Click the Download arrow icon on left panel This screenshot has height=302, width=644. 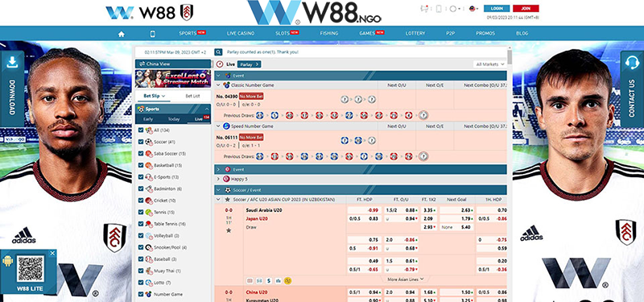pyautogui.click(x=12, y=62)
